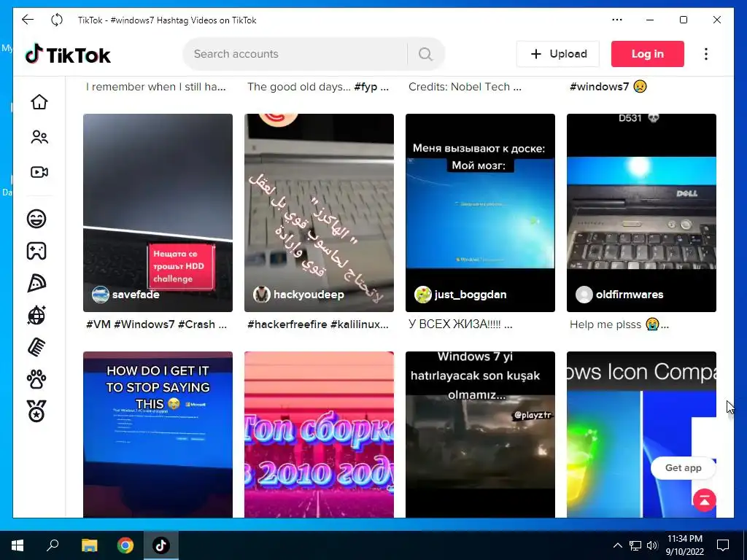Open the just_boggdan username link

[x=471, y=295]
